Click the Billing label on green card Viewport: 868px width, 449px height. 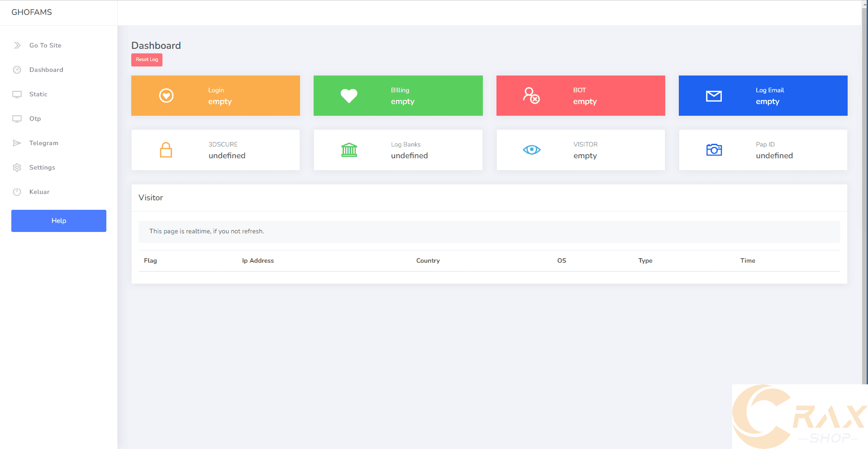click(400, 90)
